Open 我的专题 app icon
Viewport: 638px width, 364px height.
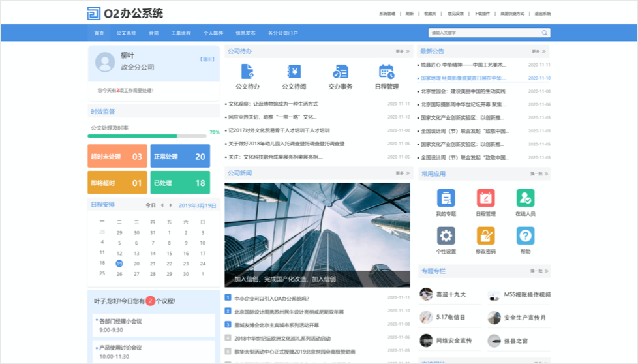point(446,198)
